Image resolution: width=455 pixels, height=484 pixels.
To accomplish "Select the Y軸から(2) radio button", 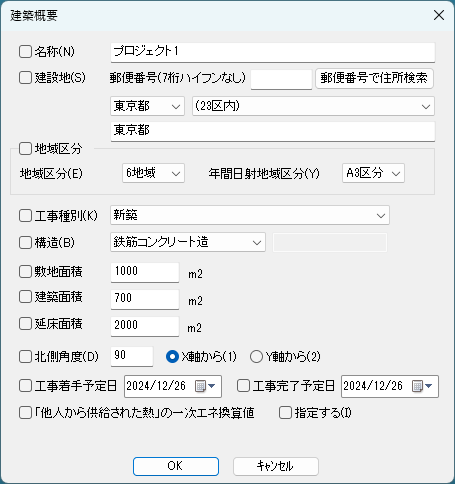I will (256, 357).
